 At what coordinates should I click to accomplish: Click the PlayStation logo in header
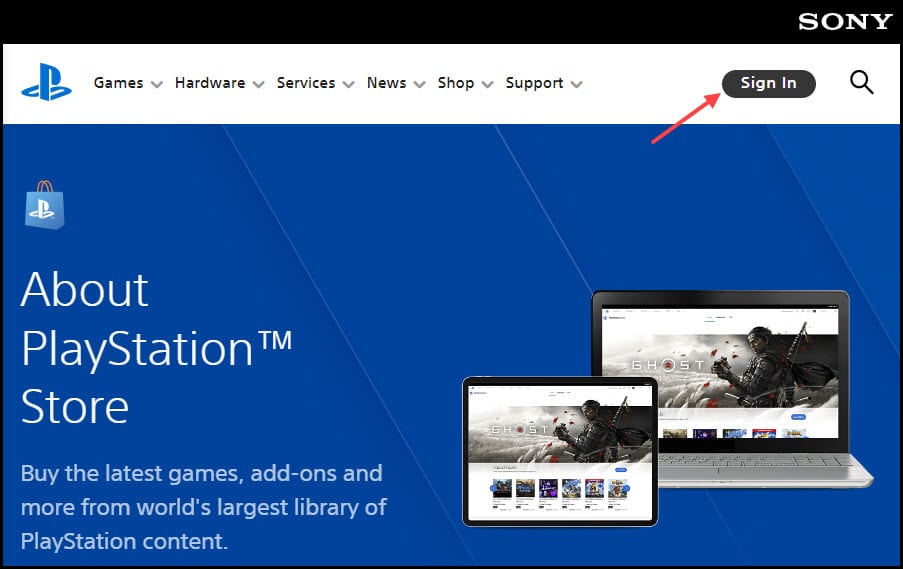(x=47, y=82)
